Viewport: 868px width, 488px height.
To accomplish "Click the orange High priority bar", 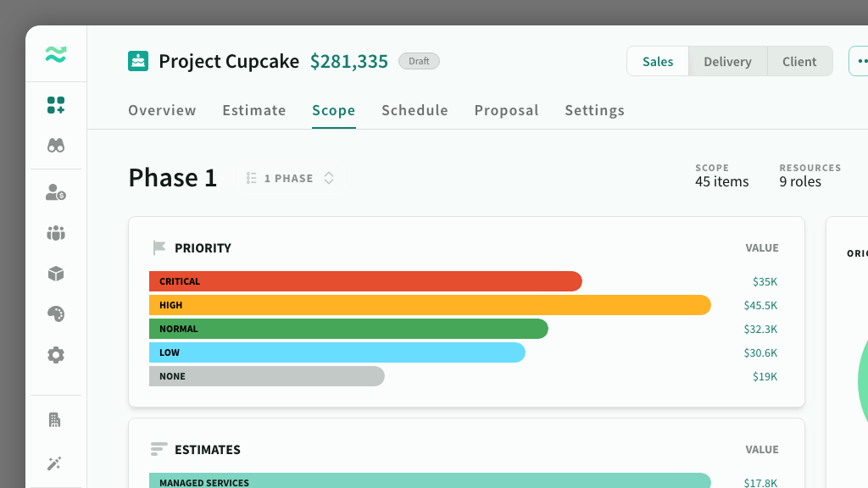I will click(430, 305).
